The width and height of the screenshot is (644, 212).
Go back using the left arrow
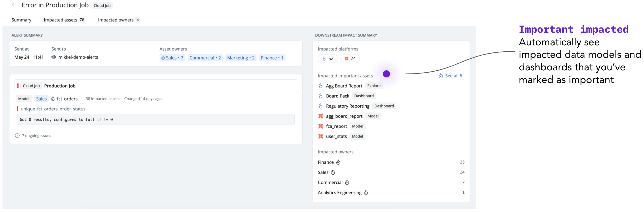(x=14, y=5)
